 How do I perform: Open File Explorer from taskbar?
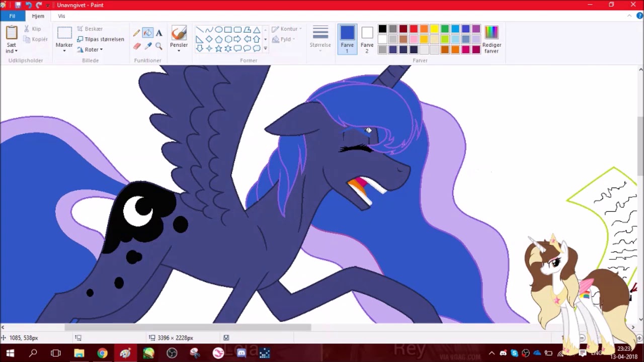point(79,353)
